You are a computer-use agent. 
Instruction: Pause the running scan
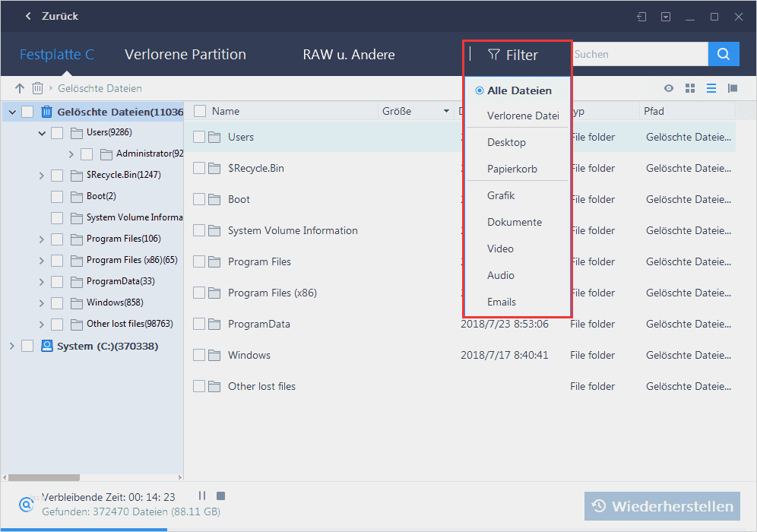[202, 496]
